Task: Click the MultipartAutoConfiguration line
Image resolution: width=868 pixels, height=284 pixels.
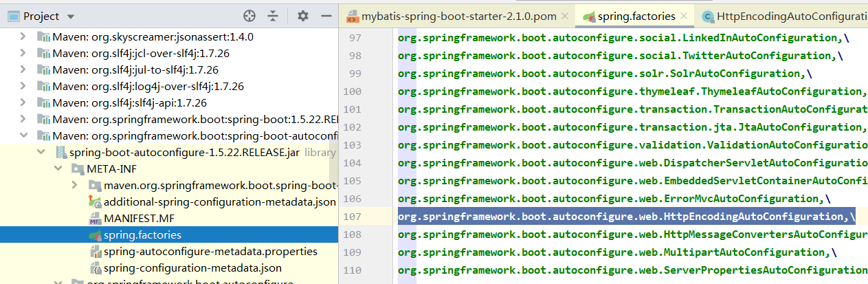Action: coord(617,252)
